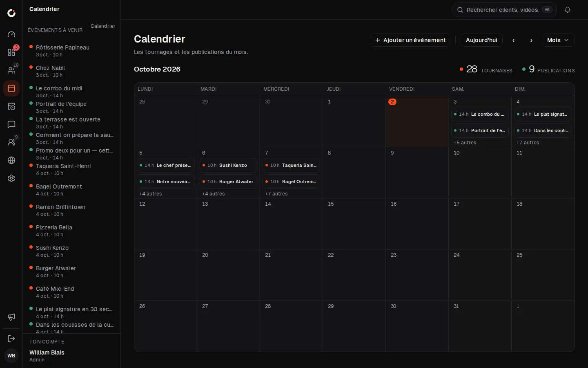Select Promo deux pour un item
Viewport: 588px width, 368px height.
[72, 154]
